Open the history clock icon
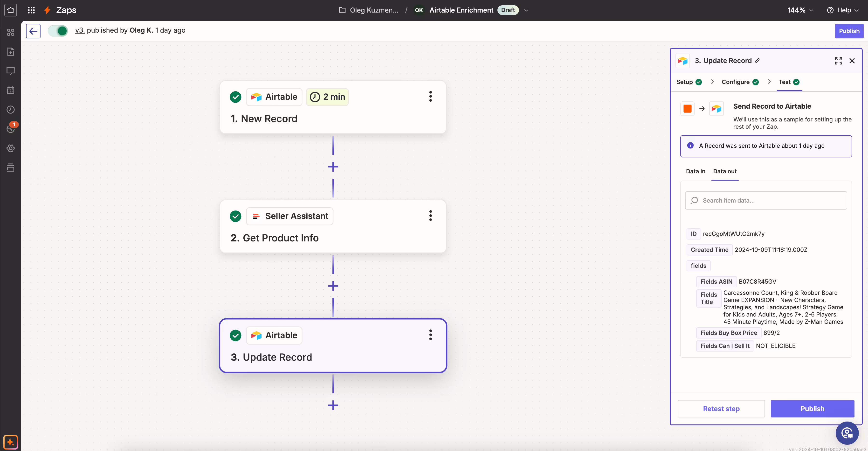868x451 pixels. coord(10,109)
